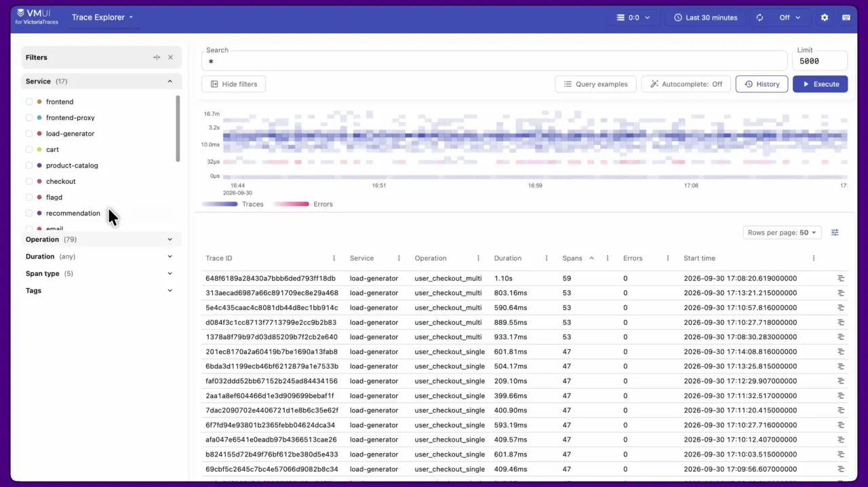Expand the Span type filter section
The height and width of the screenshot is (487, 868).
[x=101, y=273]
